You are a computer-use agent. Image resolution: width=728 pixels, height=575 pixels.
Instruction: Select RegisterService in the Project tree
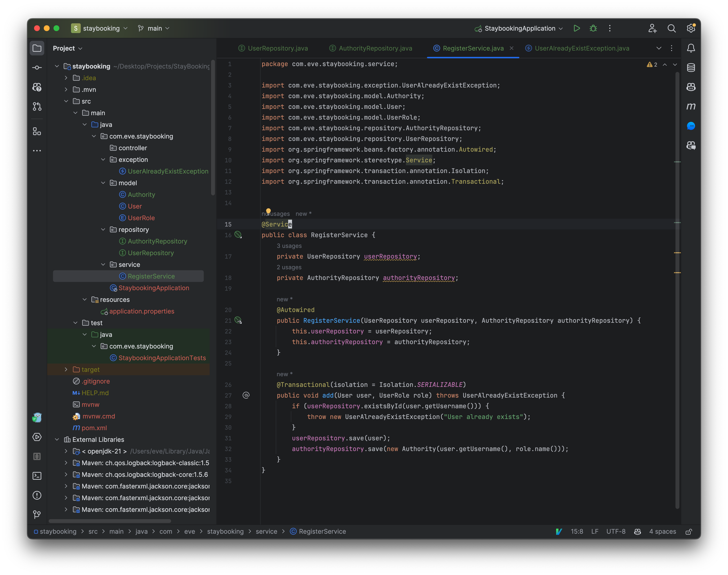(151, 276)
